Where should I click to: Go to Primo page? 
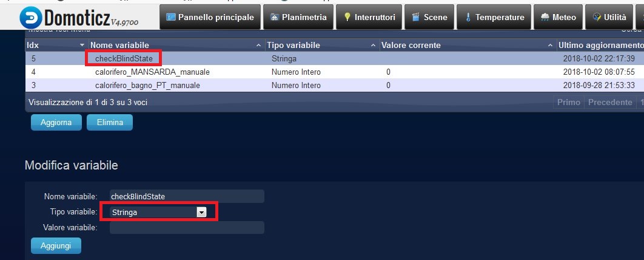(x=569, y=102)
